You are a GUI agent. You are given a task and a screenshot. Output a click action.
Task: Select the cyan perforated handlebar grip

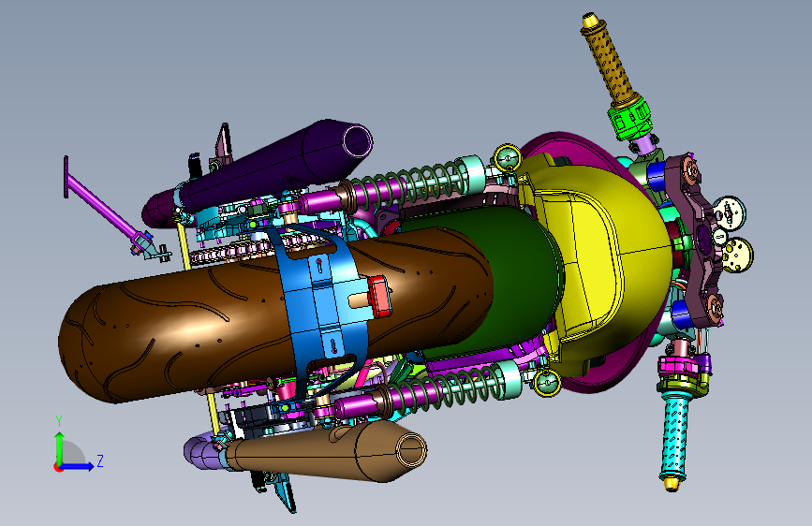pyautogui.click(x=675, y=437)
